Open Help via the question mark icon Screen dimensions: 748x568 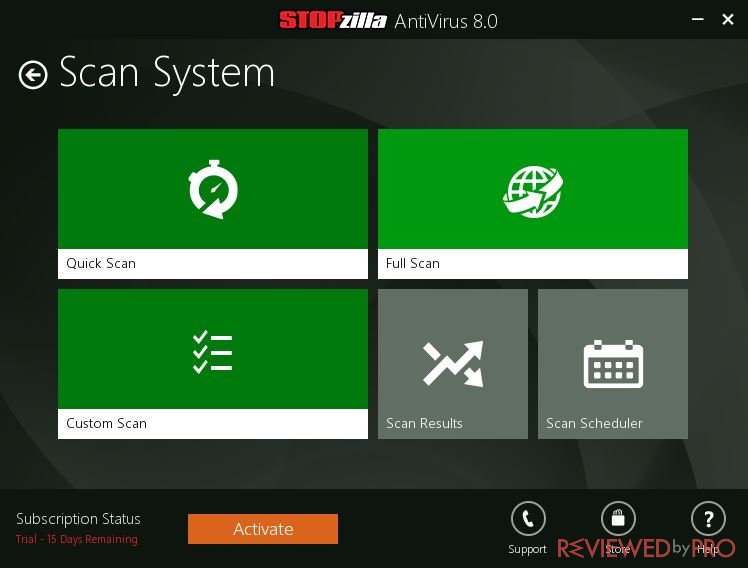(708, 519)
